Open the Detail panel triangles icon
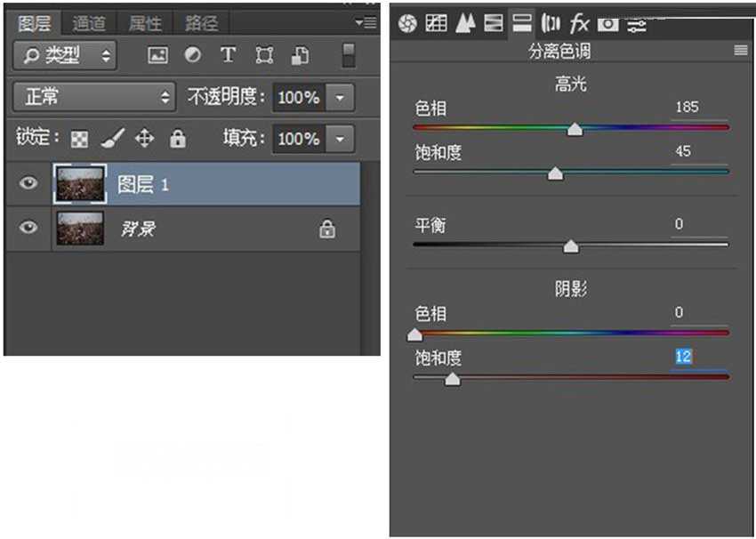 click(465, 24)
